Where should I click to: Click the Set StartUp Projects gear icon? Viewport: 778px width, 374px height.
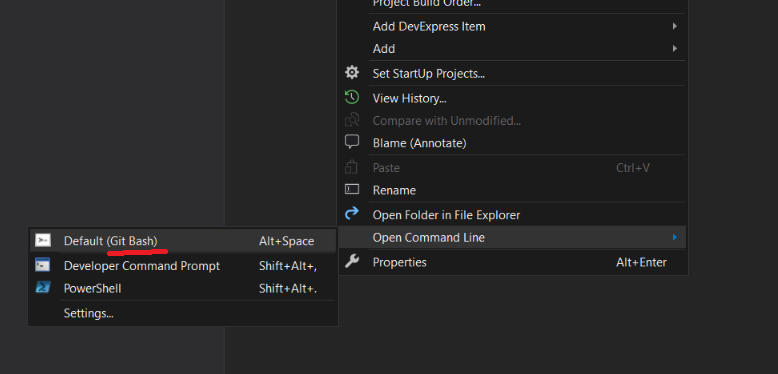(x=352, y=73)
